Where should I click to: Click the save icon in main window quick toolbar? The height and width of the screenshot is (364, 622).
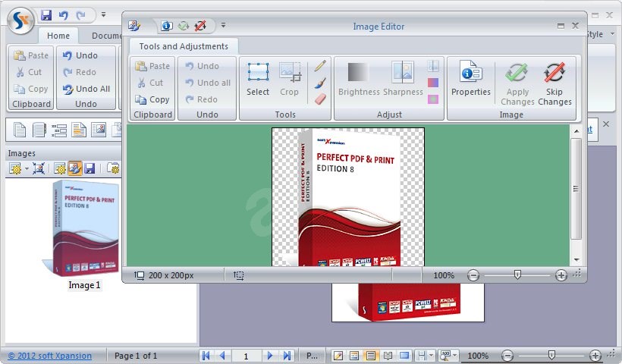tap(46, 15)
